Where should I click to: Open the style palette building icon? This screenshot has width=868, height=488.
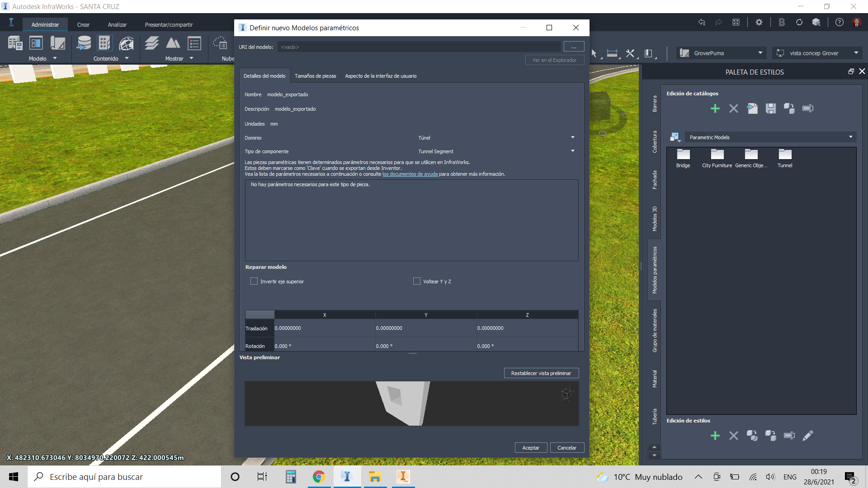point(104,43)
